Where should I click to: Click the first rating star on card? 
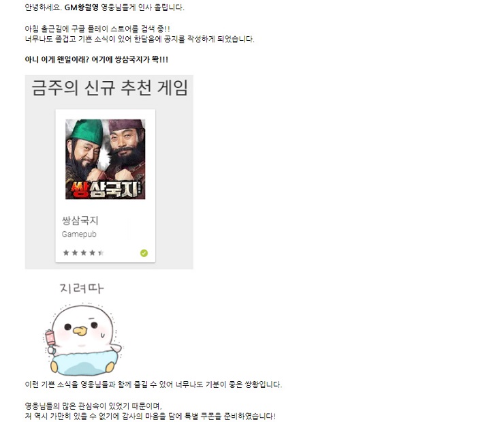tap(66, 253)
